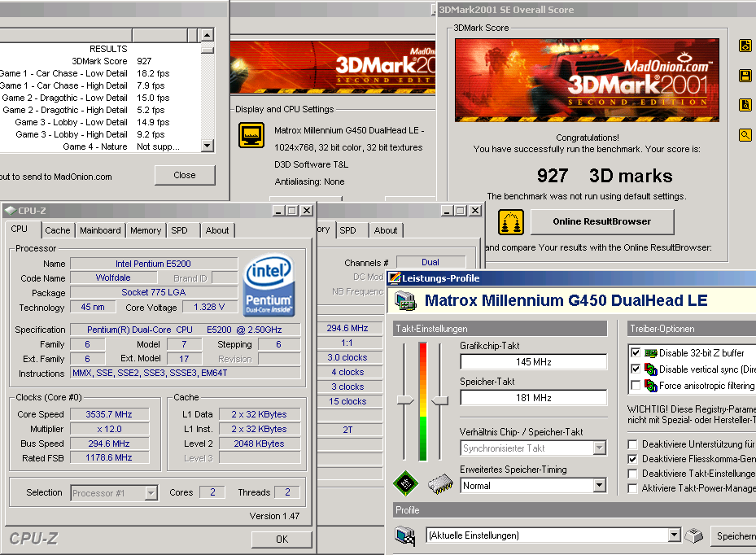The image size is (756, 555).
Task: Click results list scroll up arrow
Action: (208, 35)
